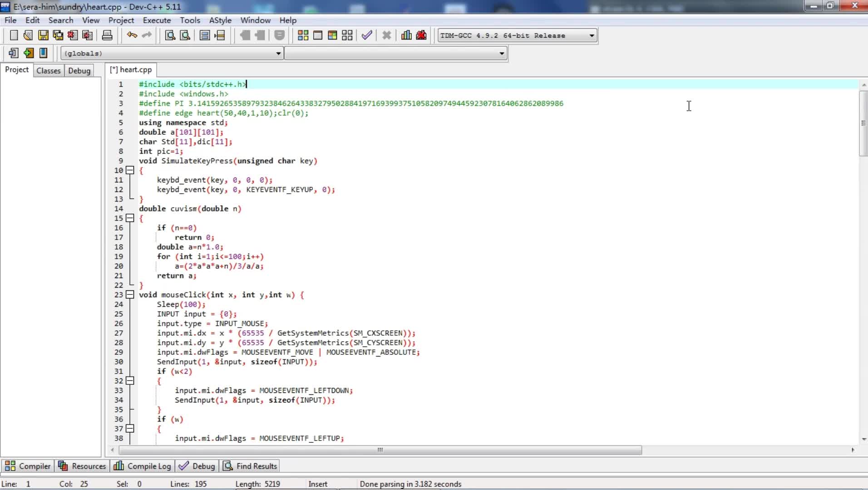Viewport: 868px width, 490px height.
Task: Open the Execute menu
Action: pyautogui.click(x=157, y=20)
